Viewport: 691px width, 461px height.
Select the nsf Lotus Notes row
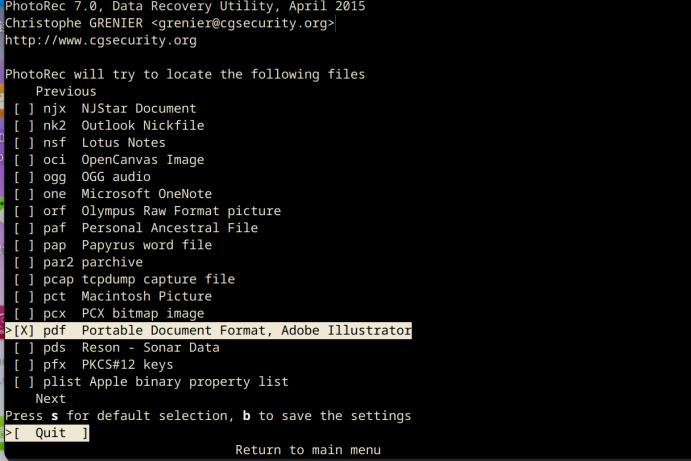click(89, 143)
